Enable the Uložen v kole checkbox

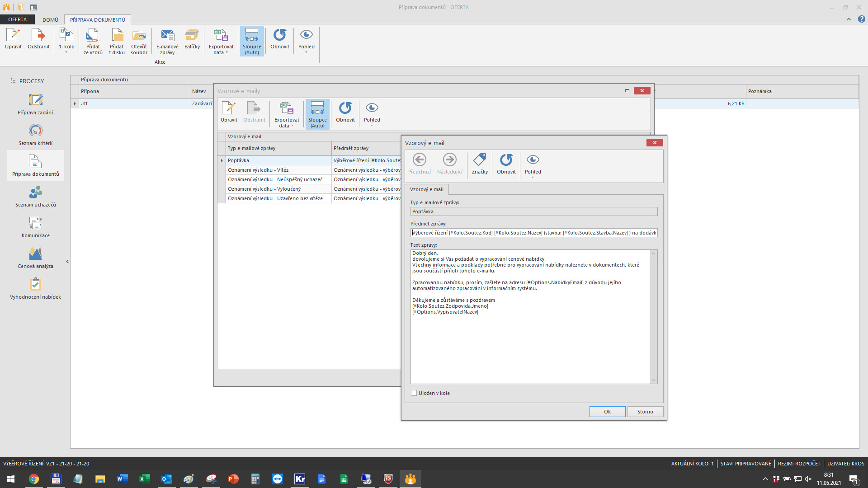(414, 393)
